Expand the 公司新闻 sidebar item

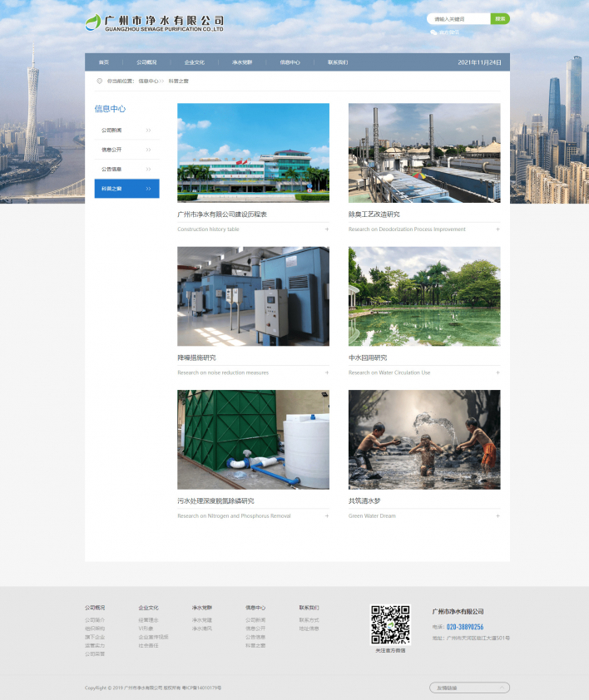pos(126,131)
